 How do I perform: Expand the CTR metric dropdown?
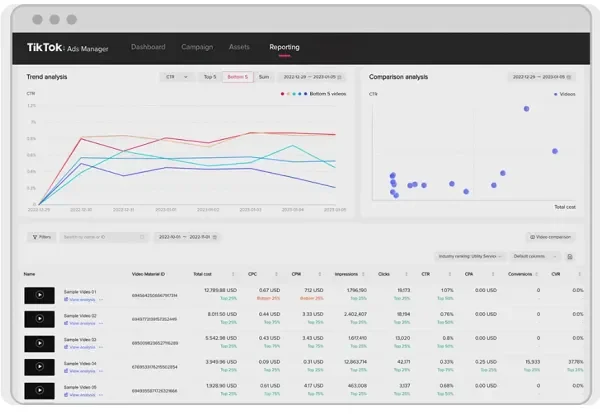click(176, 77)
